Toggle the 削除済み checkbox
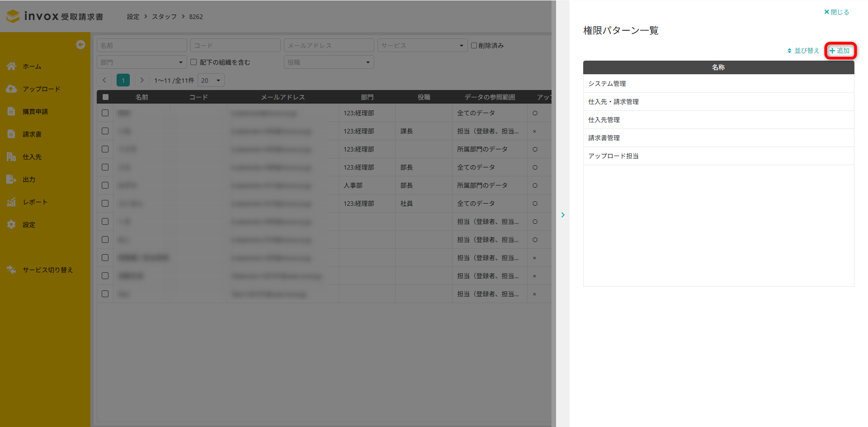This screenshot has width=868, height=427. coord(474,45)
